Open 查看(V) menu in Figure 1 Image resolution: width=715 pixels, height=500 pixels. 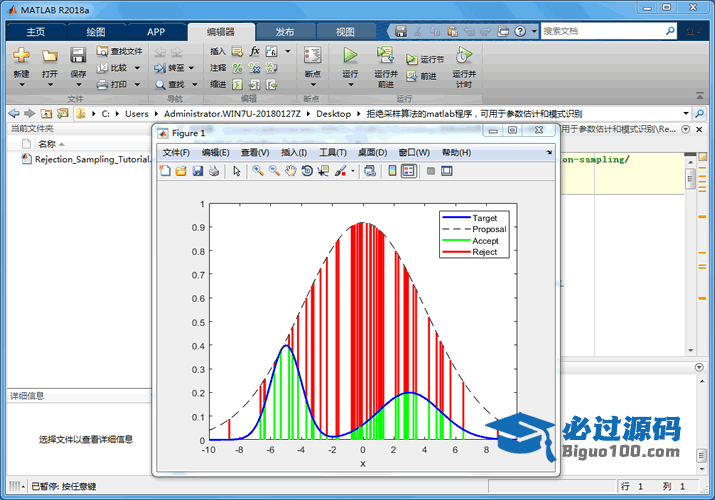point(255,153)
